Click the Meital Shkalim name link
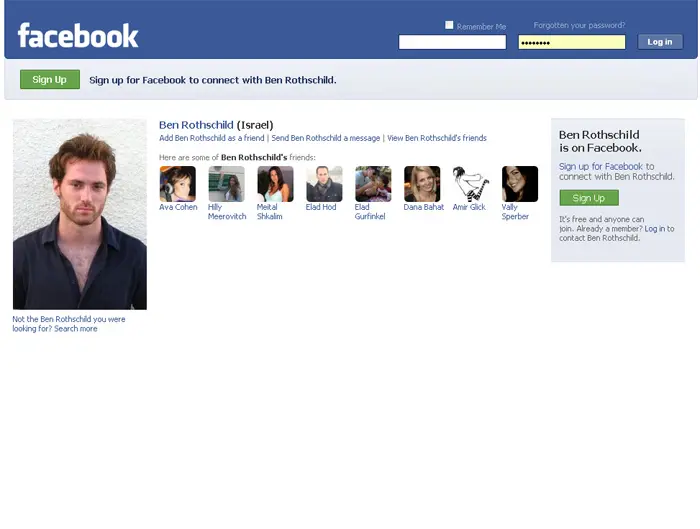Screen dimensions: 700x529 (x=270, y=212)
